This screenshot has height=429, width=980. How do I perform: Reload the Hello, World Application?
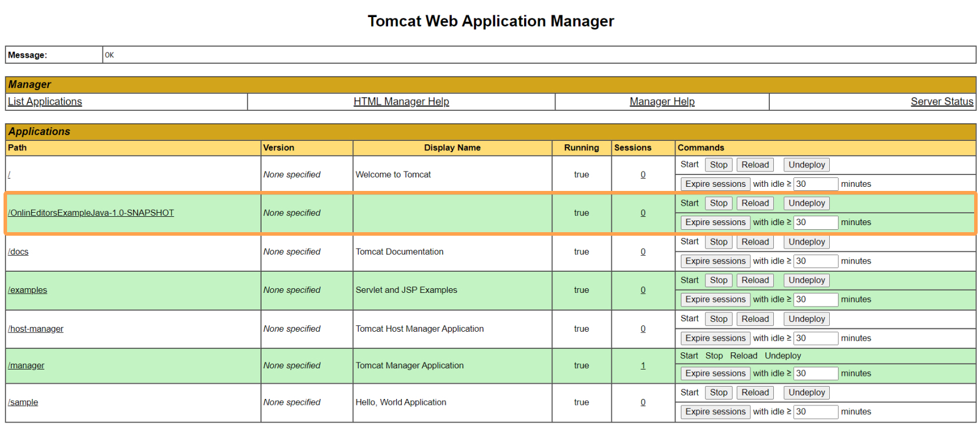click(755, 393)
